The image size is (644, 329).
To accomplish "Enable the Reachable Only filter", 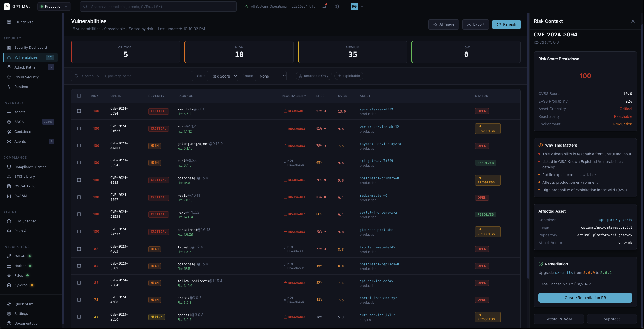I will tap(314, 76).
